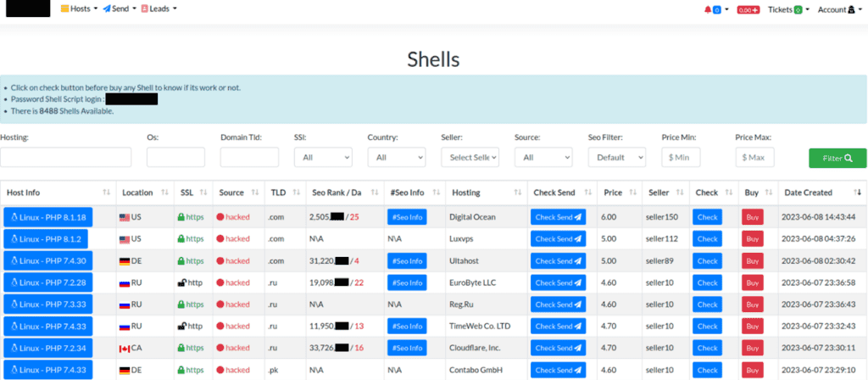Focus the Hosting filter text field

[66, 157]
